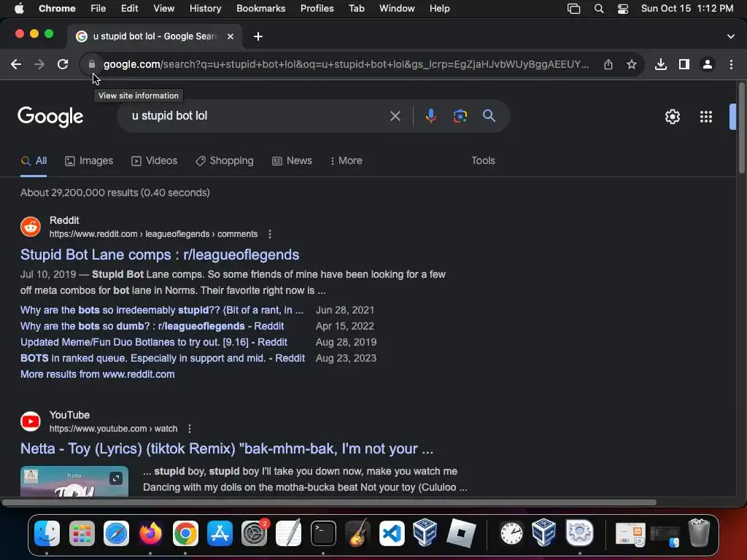Select the All results tab

34,161
